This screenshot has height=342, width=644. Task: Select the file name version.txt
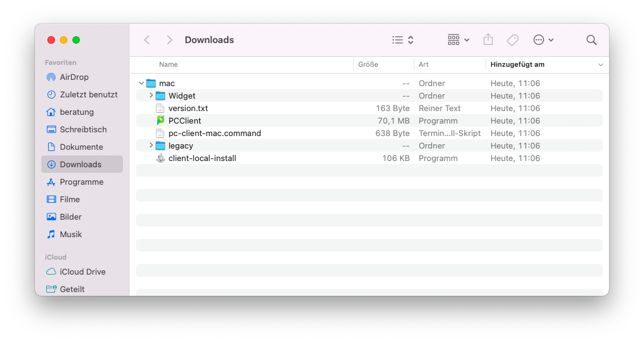(x=188, y=109)
